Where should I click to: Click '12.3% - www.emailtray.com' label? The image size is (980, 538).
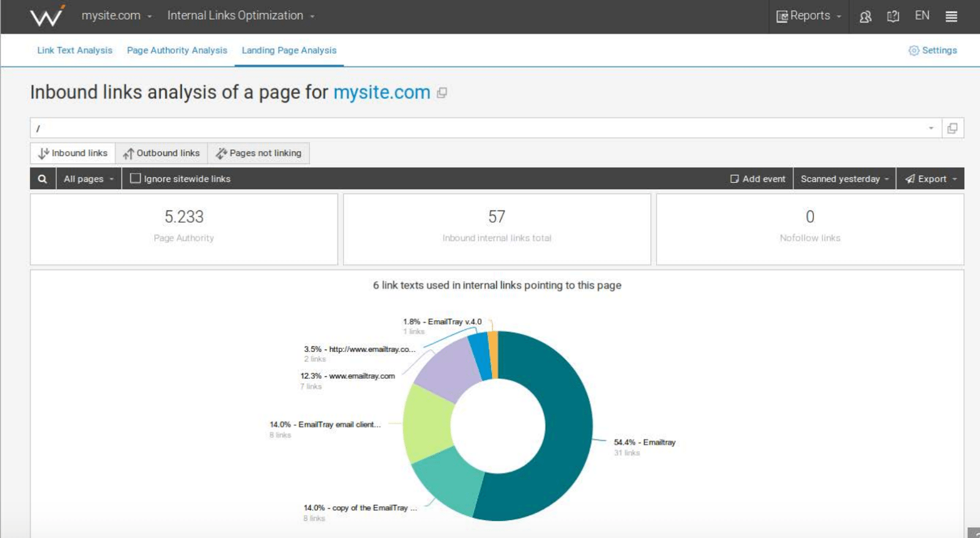(347, 376)
